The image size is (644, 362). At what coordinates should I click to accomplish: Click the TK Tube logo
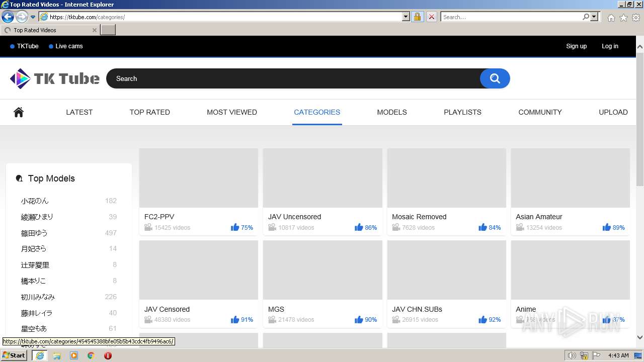tap(55, 78)
